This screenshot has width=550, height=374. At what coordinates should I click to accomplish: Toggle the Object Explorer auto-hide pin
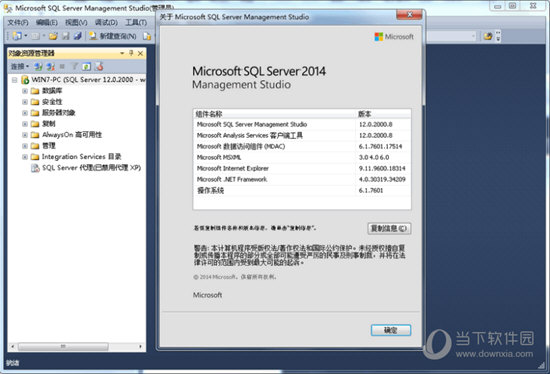tap(131, 53)
